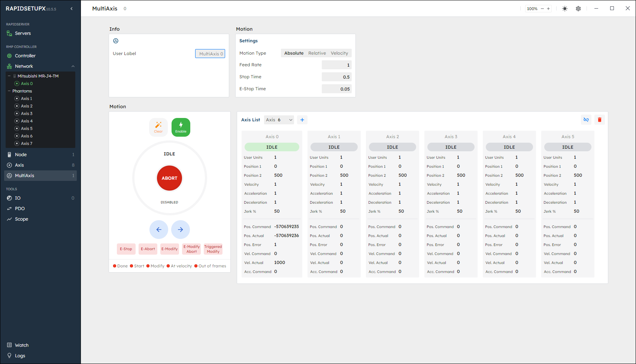Screen dimensions: 636x364
Task: Open the IO tool
Action: [40, 198]
